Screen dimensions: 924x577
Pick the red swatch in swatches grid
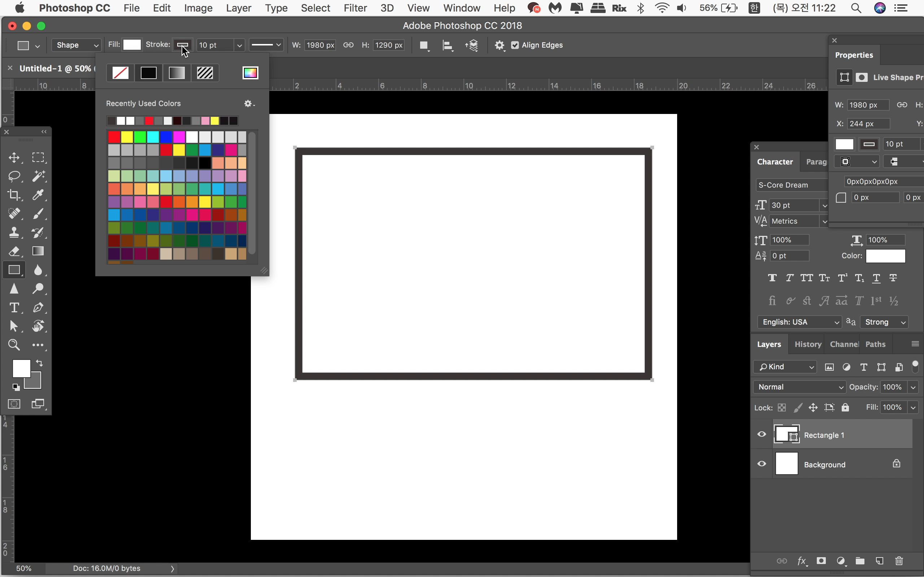click(x=114, y=137)
